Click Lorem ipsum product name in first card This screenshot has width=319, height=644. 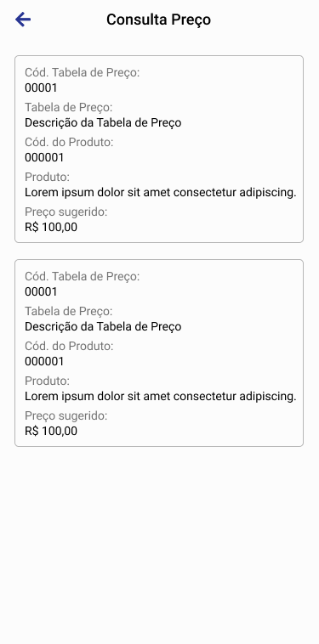[160, 192]
